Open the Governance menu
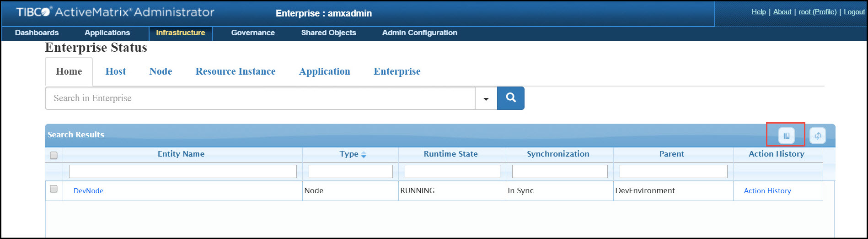Viewport: 868px width, 239px height. [x=253, y=33]
